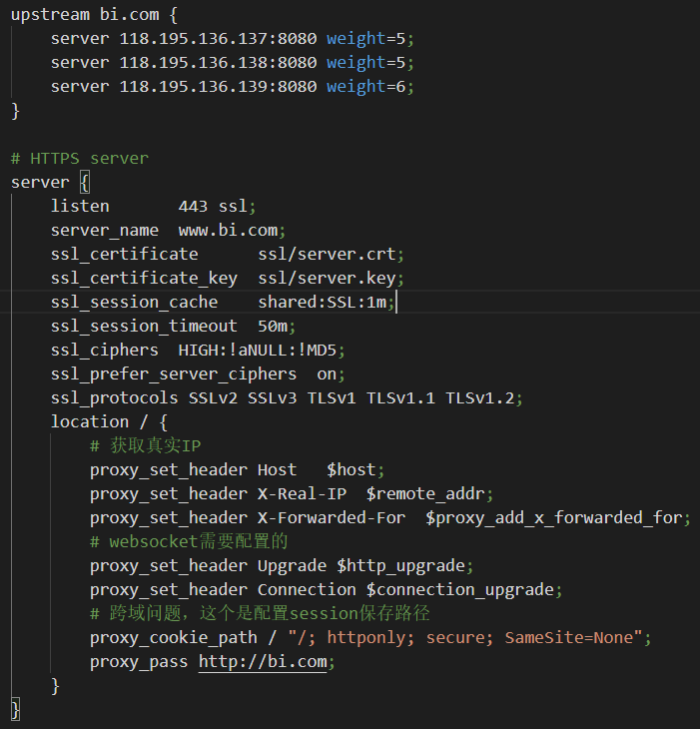
Task: Click the 'location / {' line
Action: pyautogui.click(x=109, y=422)
